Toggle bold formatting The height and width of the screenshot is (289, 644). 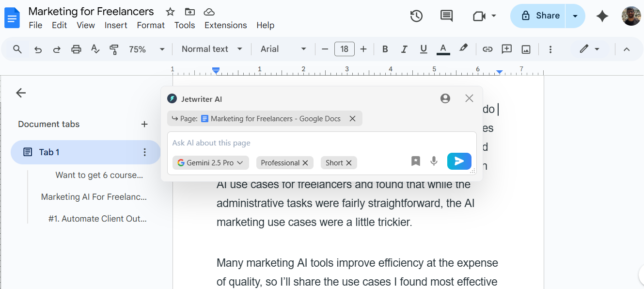click(x=385, y=49)
